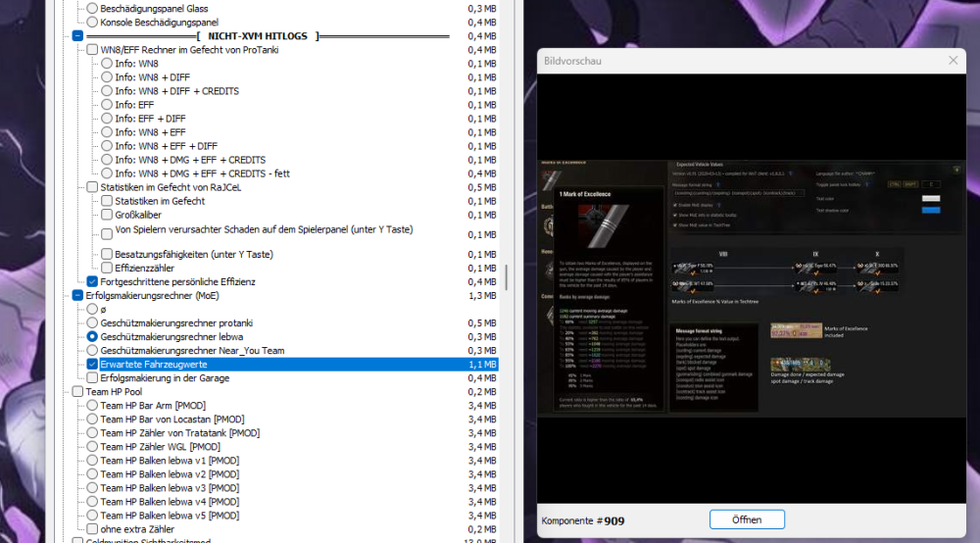This screenshot has height=543, width=980.
Task: Click the Team HP Pool row text
Action: click(114, 391)
